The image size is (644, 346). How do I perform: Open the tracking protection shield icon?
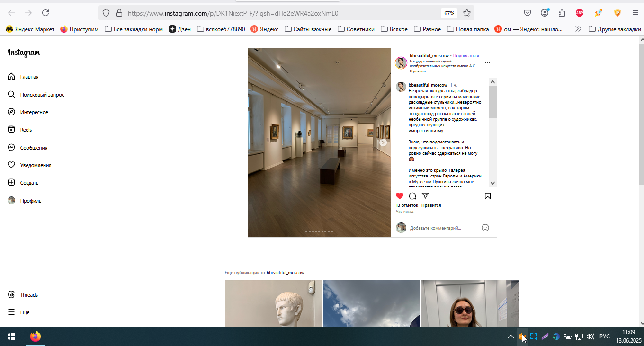click(106, 13)
